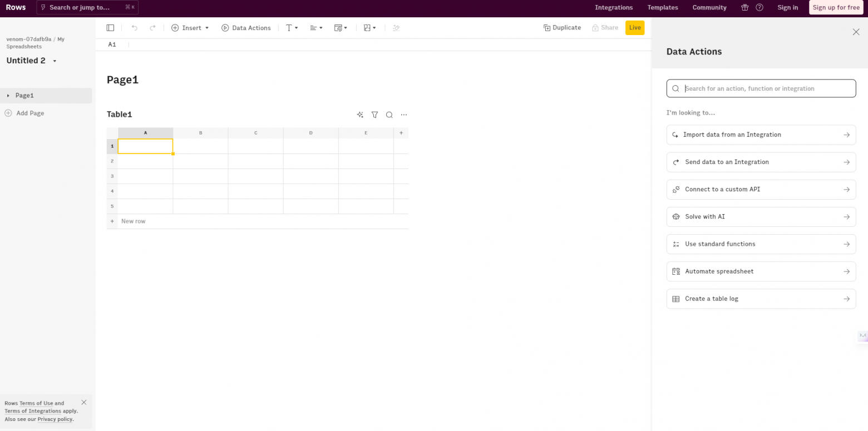
Task: Select Solve with AI action
Action: 761,217
